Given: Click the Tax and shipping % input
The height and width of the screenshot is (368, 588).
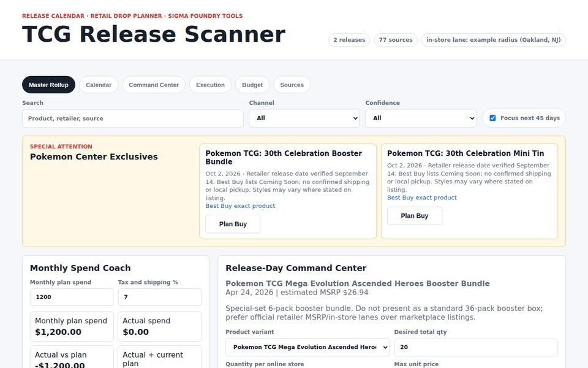Looking at the screenshot, I should 160,297.
